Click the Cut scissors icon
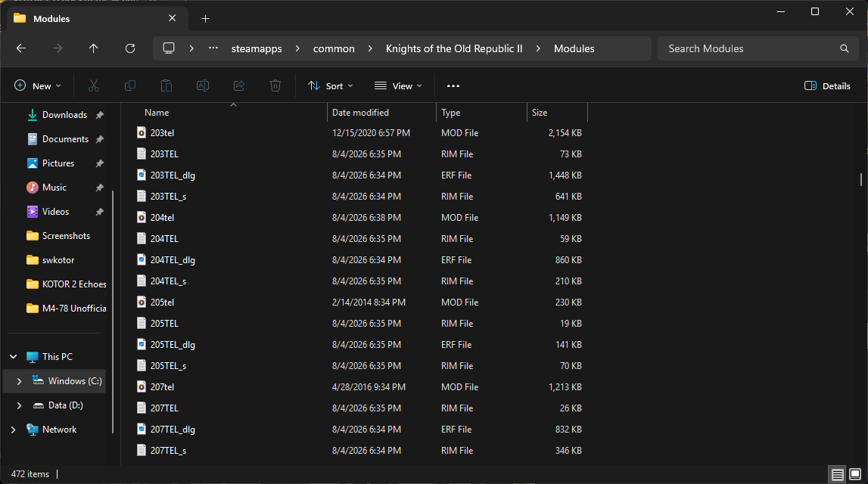This screenshot has width=868, height=484. pos(94,85)
